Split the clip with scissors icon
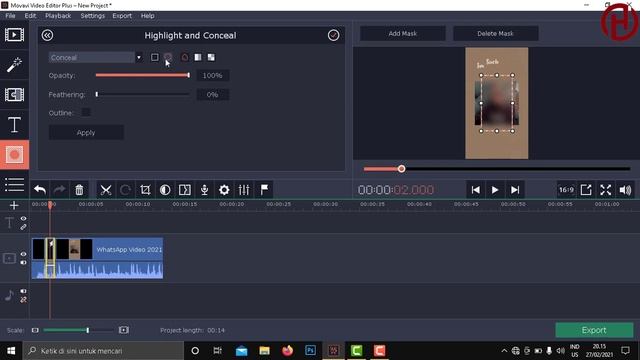 (x=106, y=190)
